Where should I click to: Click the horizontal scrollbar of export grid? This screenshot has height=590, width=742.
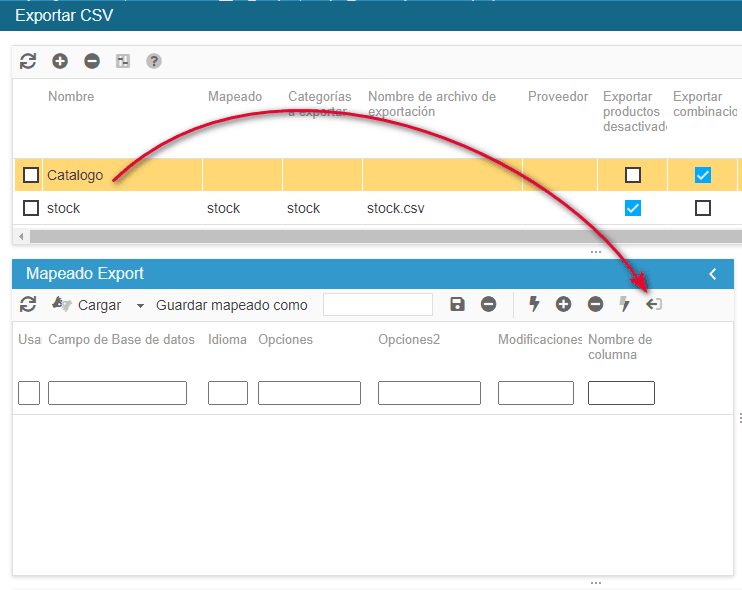pos(380,237)
